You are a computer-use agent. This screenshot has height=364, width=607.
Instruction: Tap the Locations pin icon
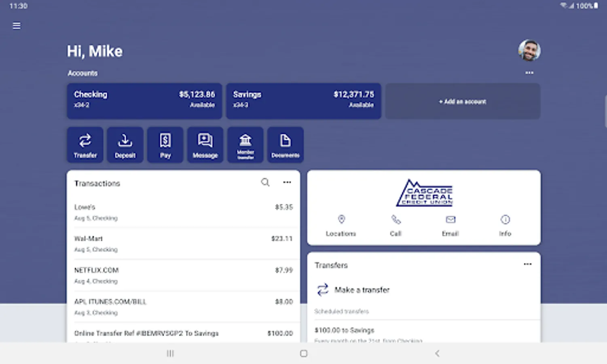pos(341,219)
